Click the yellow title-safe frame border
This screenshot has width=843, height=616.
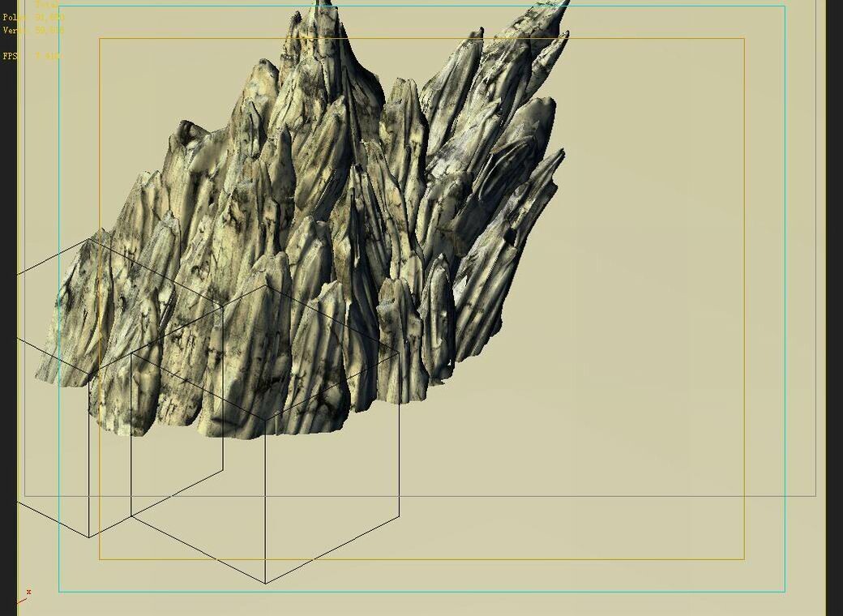tap(743, 324)
